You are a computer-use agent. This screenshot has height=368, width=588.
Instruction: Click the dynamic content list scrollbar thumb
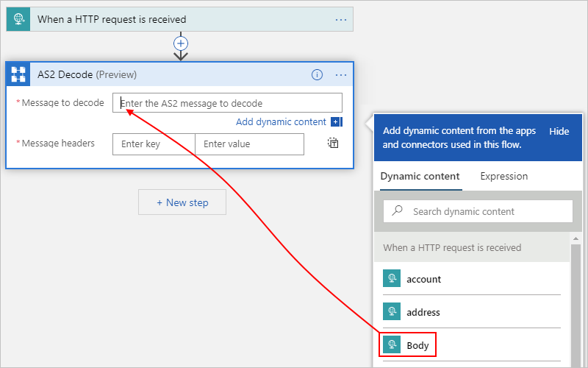pos(576,305)
